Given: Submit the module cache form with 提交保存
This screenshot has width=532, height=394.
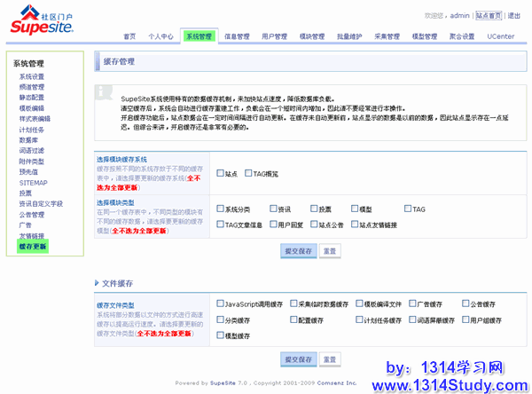Looking at the screenshot, I should 297,251.
